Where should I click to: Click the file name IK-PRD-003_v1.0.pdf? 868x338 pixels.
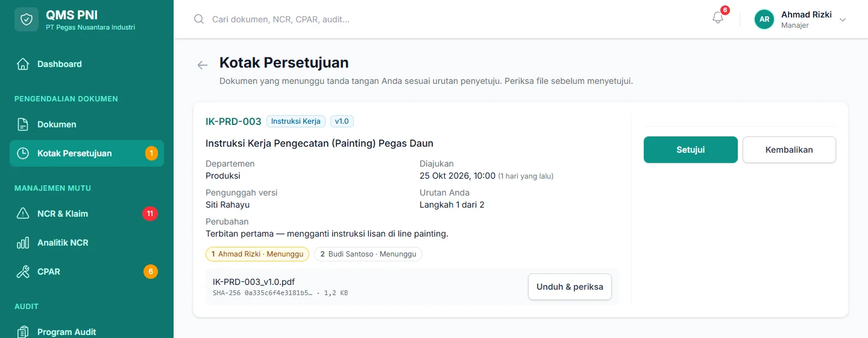(x=254, y=282)
